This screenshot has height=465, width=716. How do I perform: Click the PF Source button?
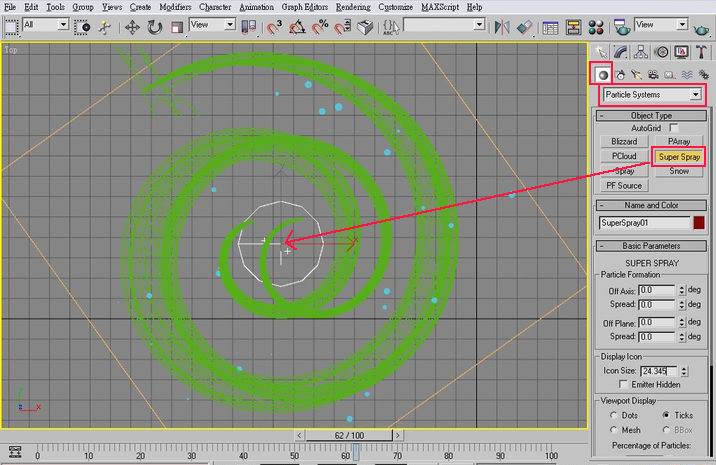click(x=624, y=185)
